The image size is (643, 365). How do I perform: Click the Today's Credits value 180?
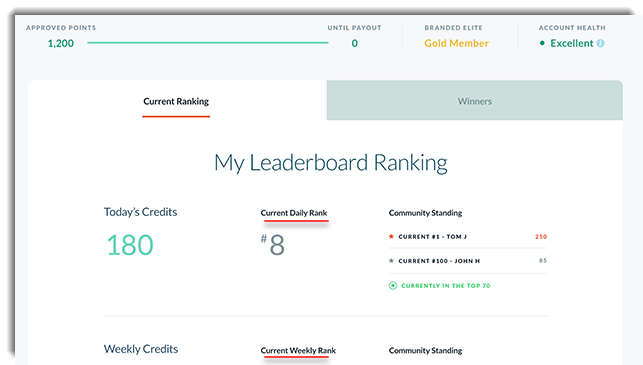tap(130, 245)
